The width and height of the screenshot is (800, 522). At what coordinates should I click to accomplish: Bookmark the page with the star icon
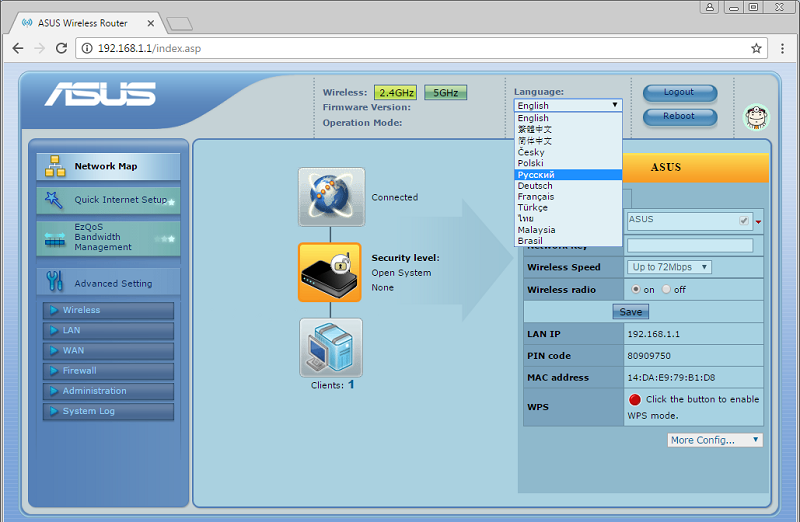[x=756, y=48]
